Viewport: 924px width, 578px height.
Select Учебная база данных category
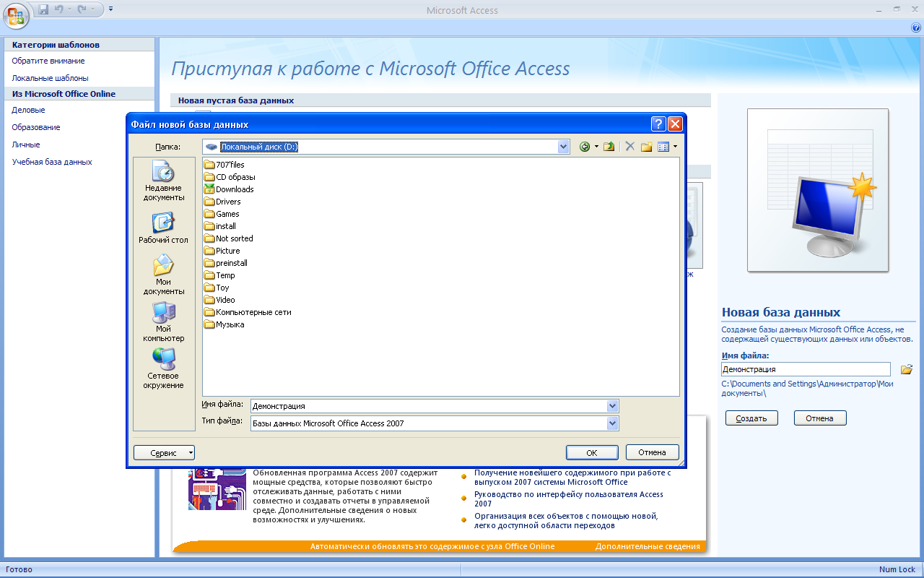52,162
